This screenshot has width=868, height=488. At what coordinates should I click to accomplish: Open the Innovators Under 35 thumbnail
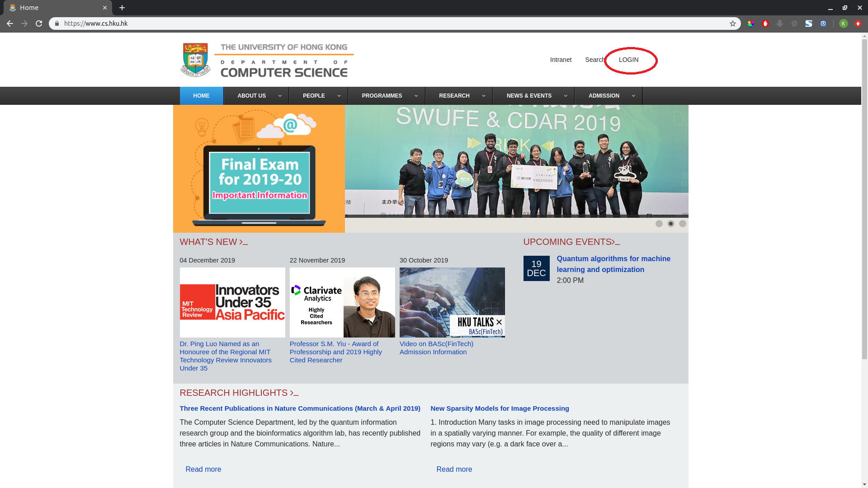click(232, 302)
